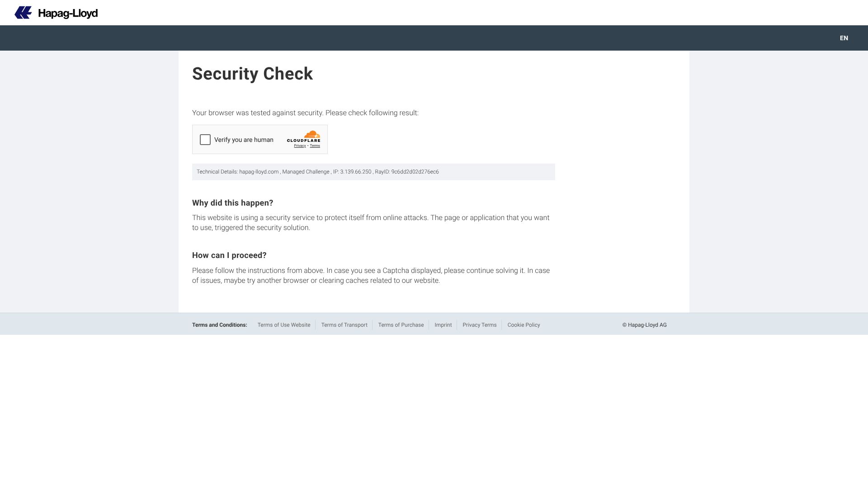
Task: Open the Cloudflare Terms link
Action: [315, 146]
